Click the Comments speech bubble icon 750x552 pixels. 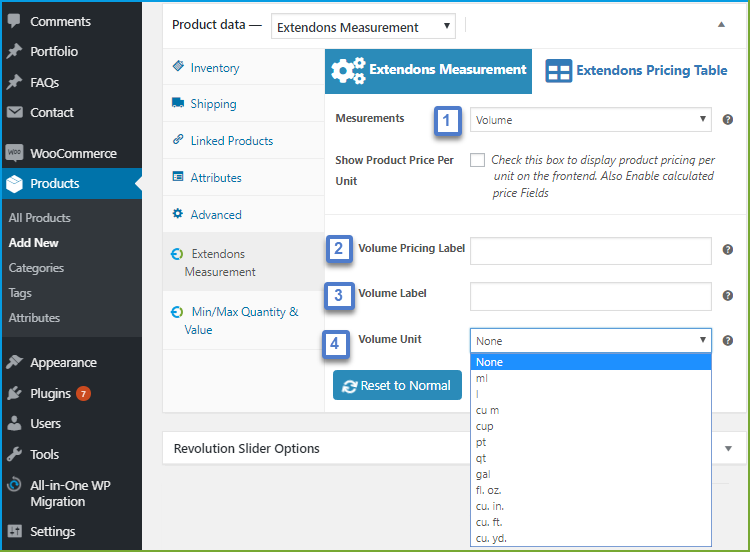[14, 21]
